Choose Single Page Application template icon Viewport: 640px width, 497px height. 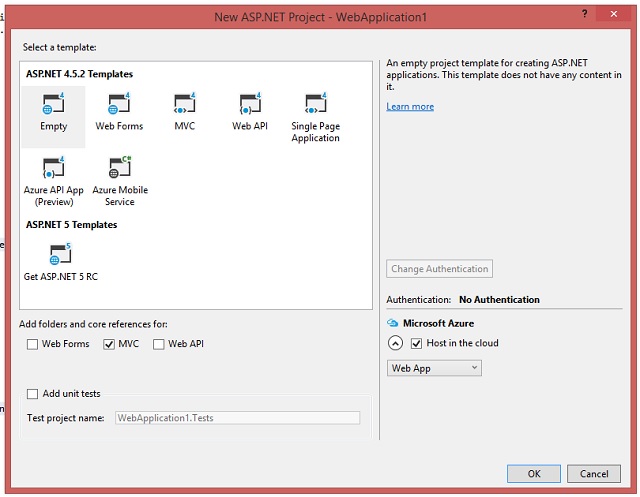pyautogui.click(x=316, y=104)
